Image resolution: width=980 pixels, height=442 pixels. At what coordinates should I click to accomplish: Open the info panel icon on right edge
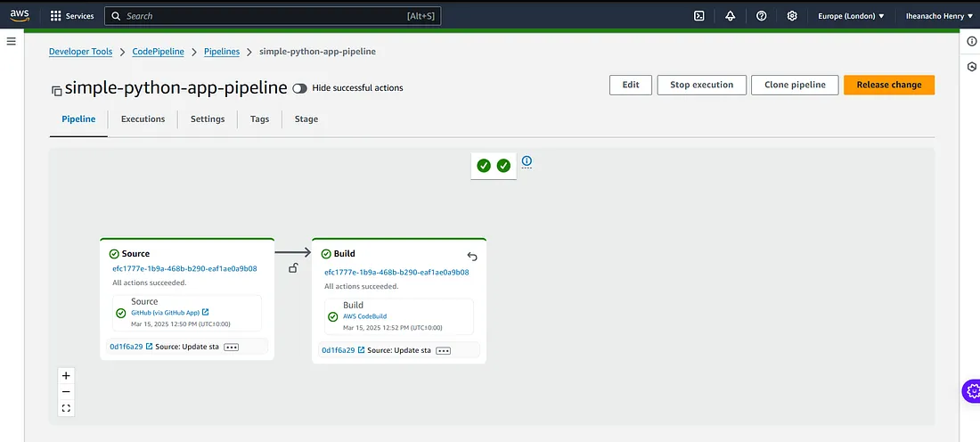[x=971, y=41]
